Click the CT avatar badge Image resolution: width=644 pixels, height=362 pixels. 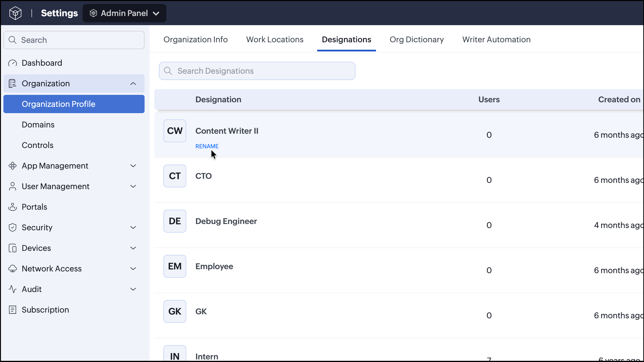[175, 176]
